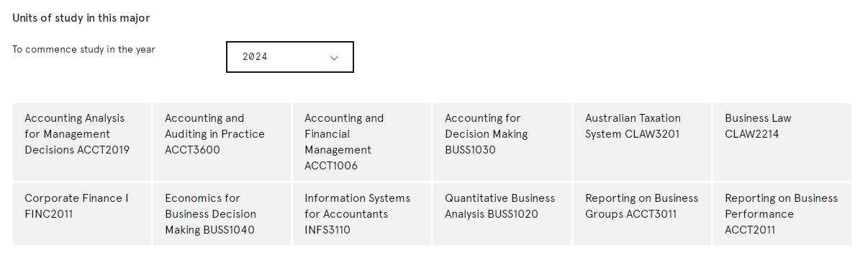Screen dimensions: 868x261
Task: Open Accounting Analysis for Management Decisions ACCT2019
Action: (82, 142)
